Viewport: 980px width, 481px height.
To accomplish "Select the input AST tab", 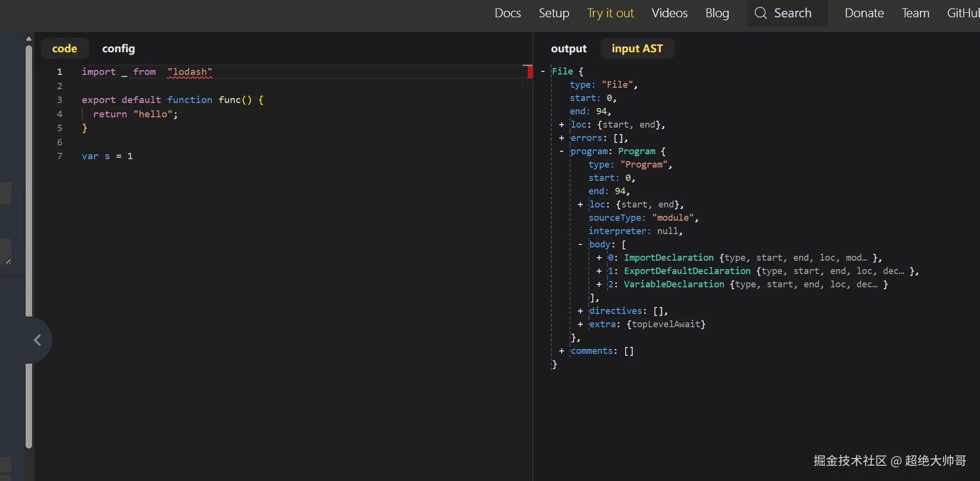I will [x=637, y=48].
